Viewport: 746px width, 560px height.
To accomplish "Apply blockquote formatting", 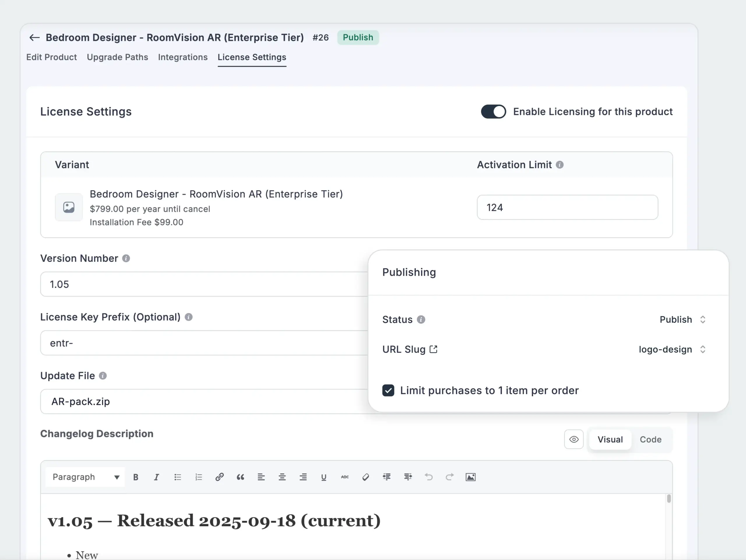I will click(240, 477).
